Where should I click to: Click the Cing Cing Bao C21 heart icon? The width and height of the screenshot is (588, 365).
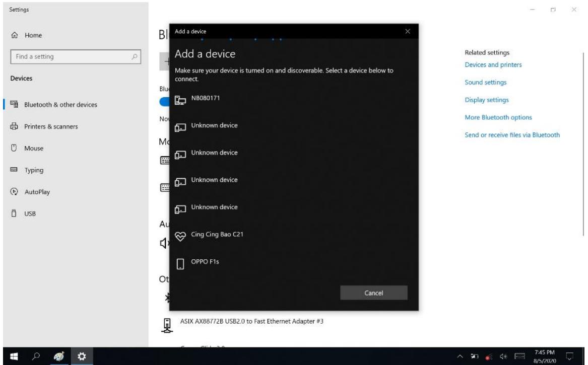pyautogui.click(x=180, y=235)
